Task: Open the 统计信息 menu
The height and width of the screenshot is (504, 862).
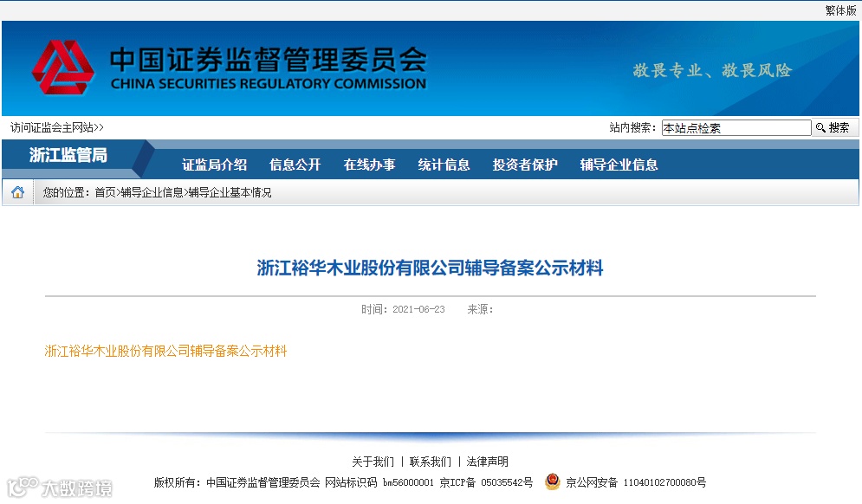Action: (x=444, y=165)
